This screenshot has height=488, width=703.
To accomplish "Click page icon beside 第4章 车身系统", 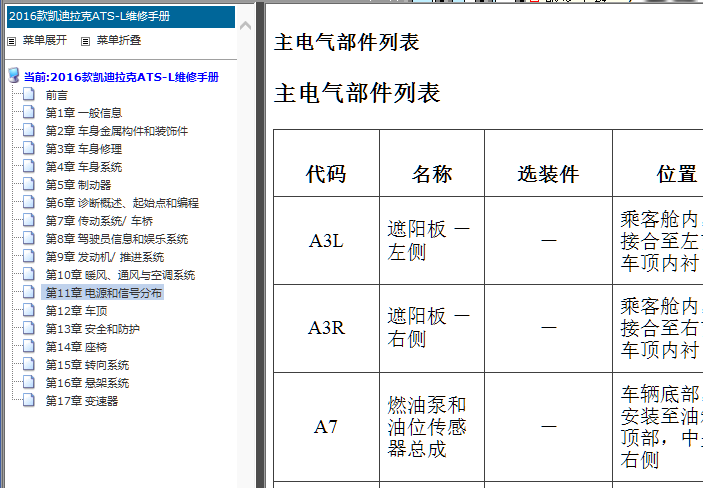I will coord(29,166).
